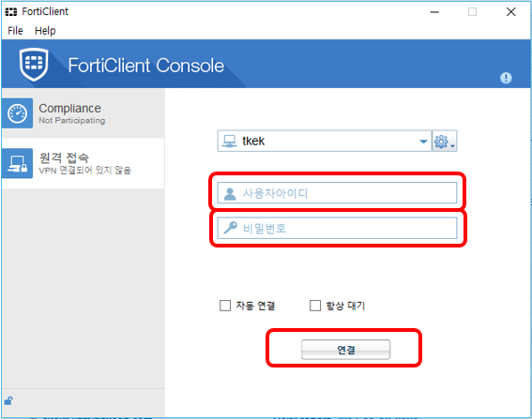Click the remote access computer-lock icon
This screenshot has width=532, height=420.
pyautogui.click(x=17, y=163)
